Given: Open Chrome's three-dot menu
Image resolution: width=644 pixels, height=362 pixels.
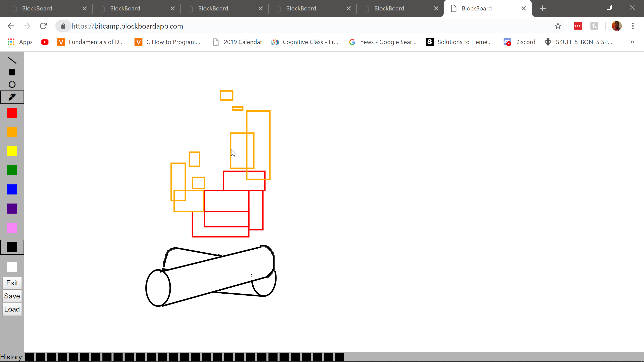Looking at the screenshot, I should pos(633,26).
